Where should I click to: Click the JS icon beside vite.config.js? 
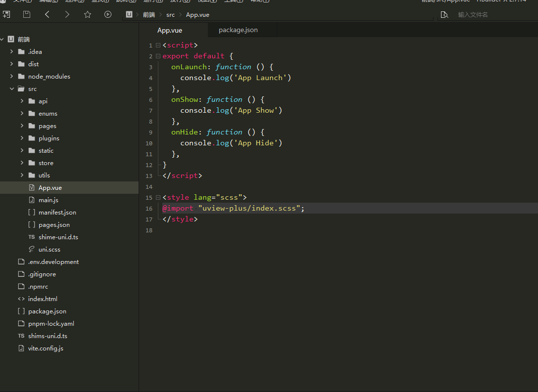(x=21, y=348)
